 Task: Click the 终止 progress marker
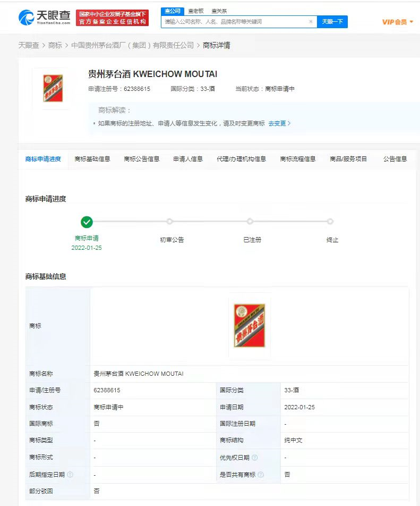click(x=330, y=221)
